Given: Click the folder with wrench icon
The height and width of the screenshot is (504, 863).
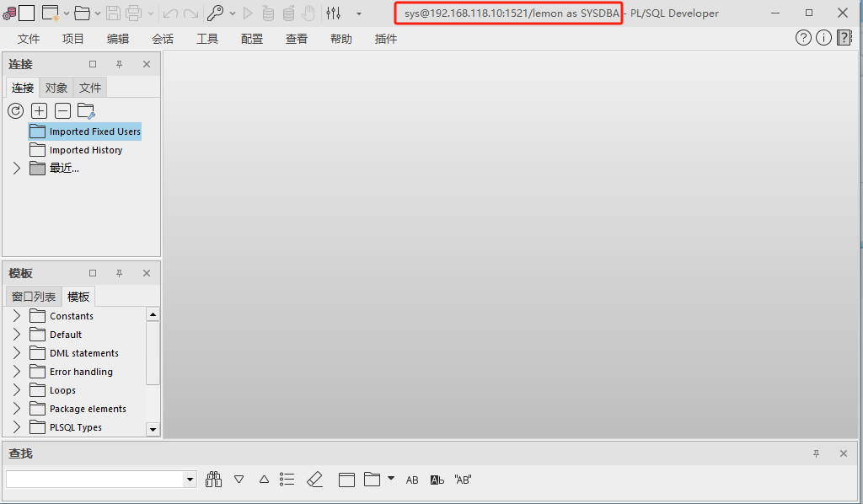Looking at the screenshot, I should coord(87,110).
